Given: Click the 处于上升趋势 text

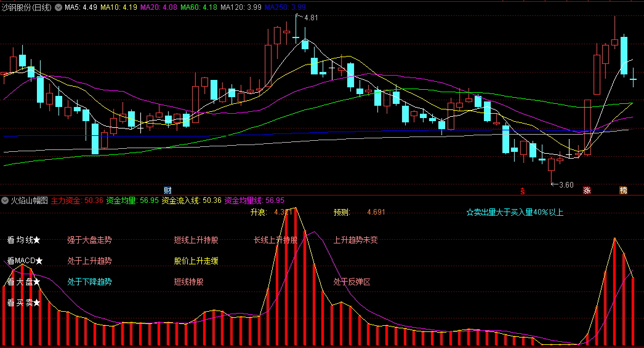Looking at the screenshot, I should (89, 261).
